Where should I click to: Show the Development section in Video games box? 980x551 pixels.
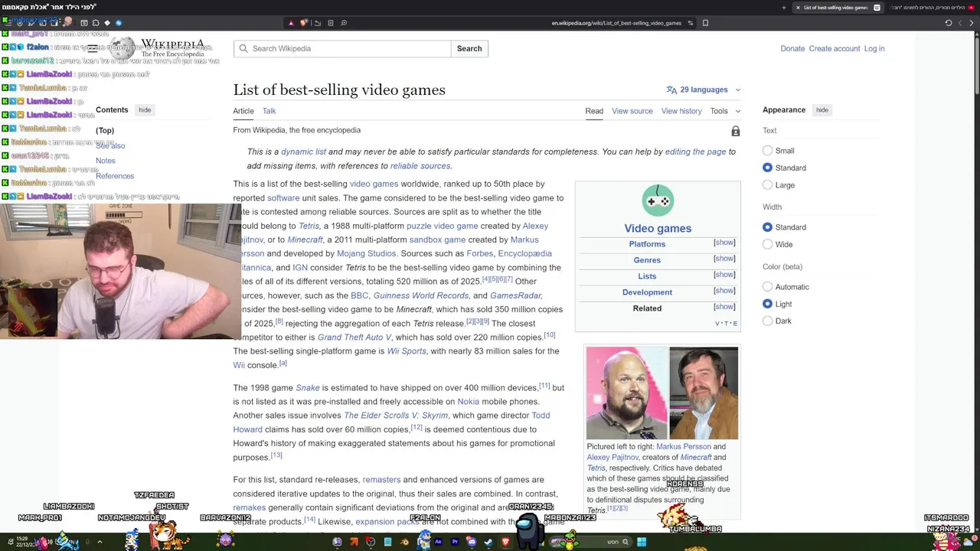coord(724,291)
